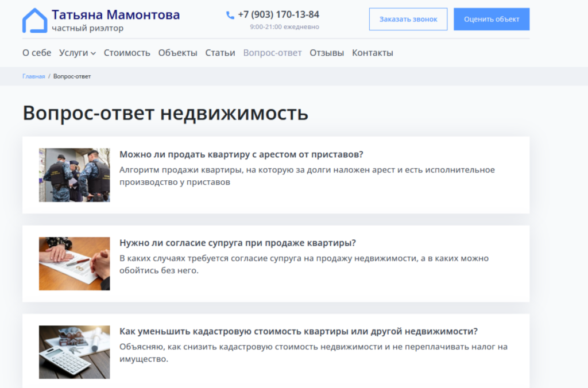Open the Стоимость menu item
The width and height of the screenshot is (588, 388).
[127, 53]
